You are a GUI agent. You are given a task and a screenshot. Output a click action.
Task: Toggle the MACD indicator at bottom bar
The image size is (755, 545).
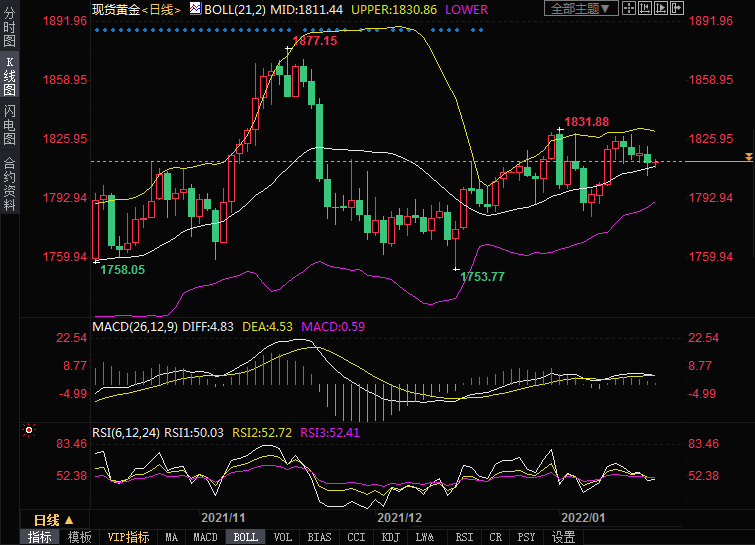point(205,537)
